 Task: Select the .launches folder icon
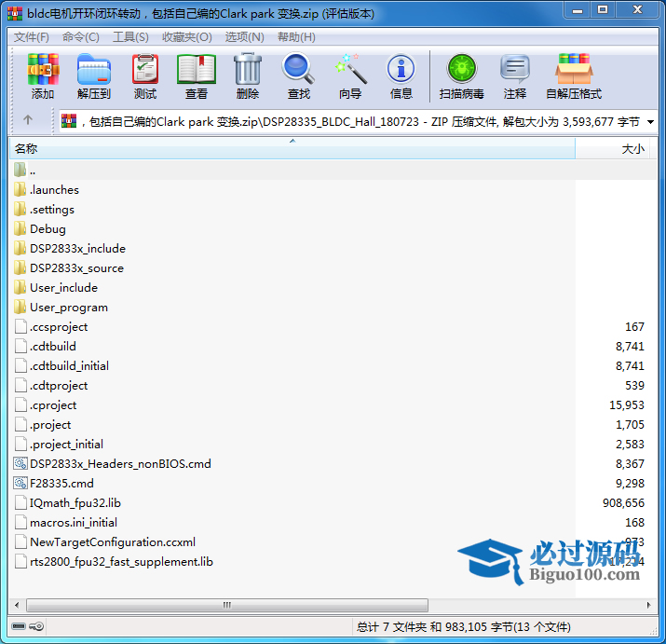point(20,189)
